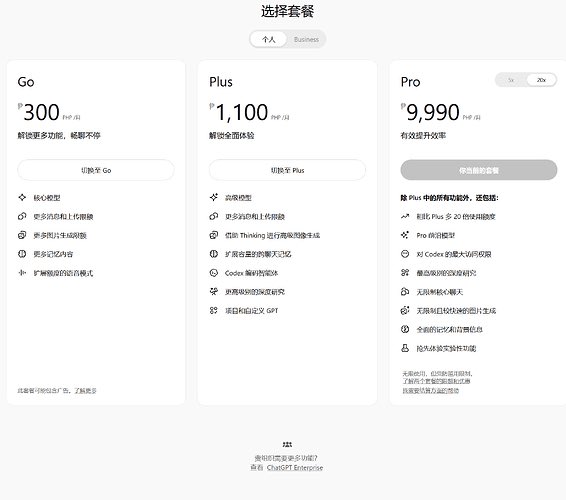The height and width of the screenshot is (500, 566).
Task: Select the 5x option in Pro toggle
Action: click(x=511, y=80)
